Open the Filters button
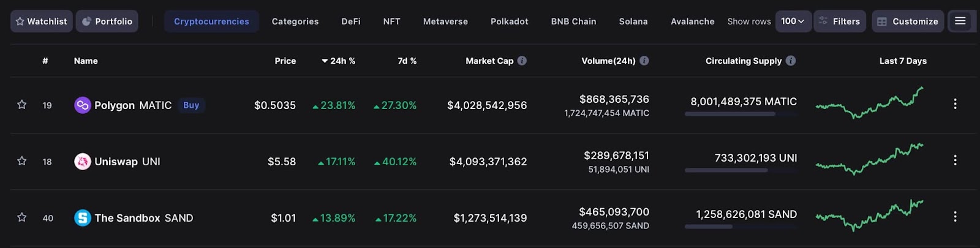This screenshot has width=980, height=248. point(839,21)
